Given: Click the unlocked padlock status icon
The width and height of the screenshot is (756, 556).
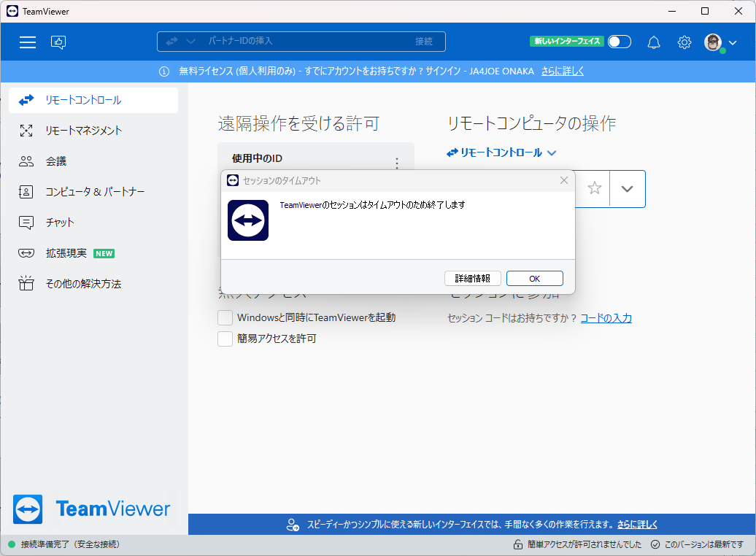Looking at the screenshot, I should pos(517,544).
